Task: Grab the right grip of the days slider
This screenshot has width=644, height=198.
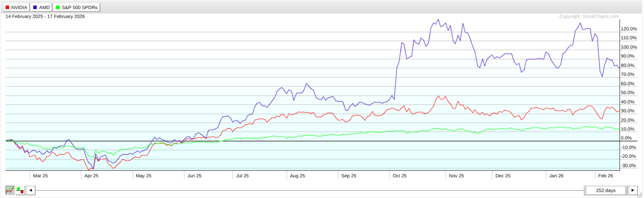Action: [x=626, y=190]
